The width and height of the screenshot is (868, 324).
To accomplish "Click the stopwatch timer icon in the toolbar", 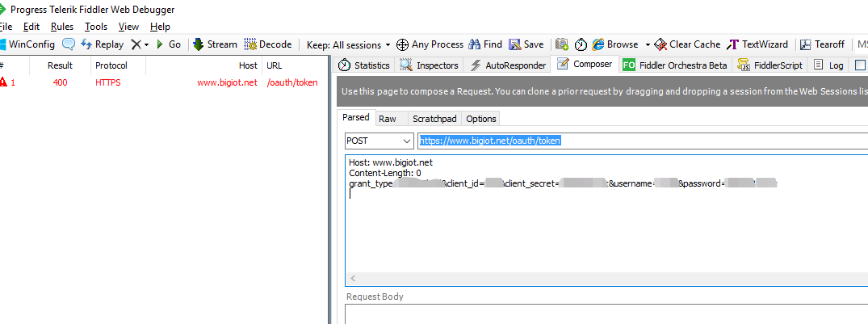I will point(581,44).
